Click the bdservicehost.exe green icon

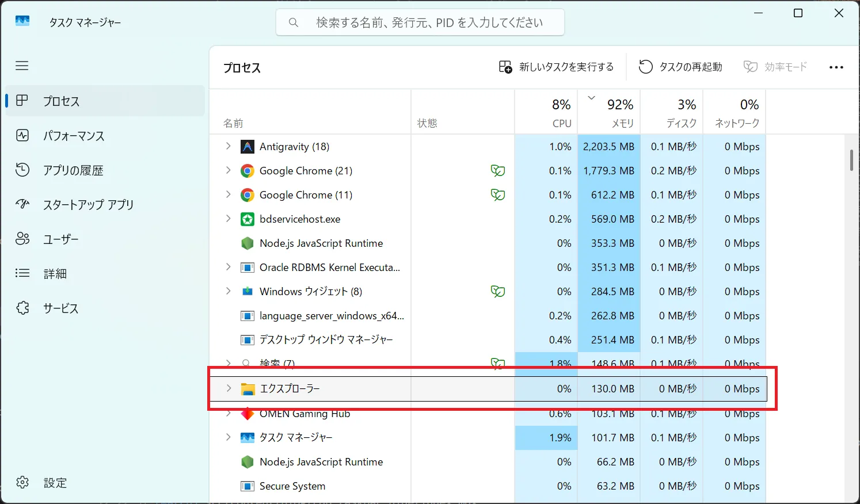point(248,219)
